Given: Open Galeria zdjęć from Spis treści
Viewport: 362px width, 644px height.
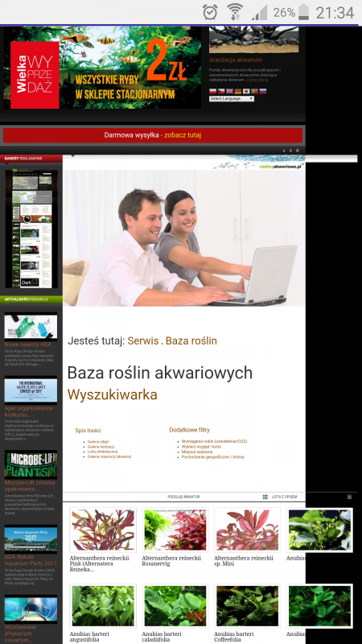Looking at the screenshot, I should tap(98, 441).
